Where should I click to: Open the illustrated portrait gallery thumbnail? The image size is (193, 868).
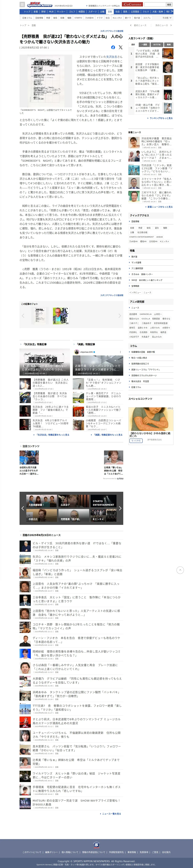(x=61, y=316)
